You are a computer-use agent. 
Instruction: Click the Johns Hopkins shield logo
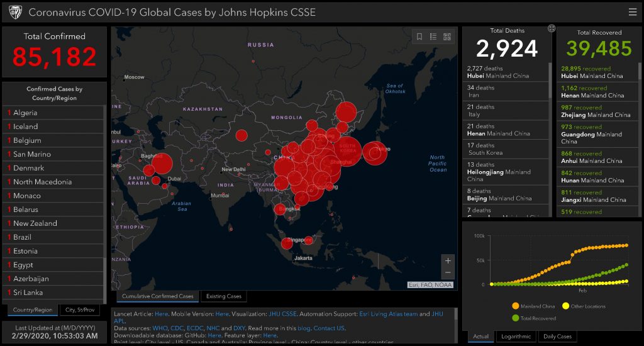click(x=15, y=13)
